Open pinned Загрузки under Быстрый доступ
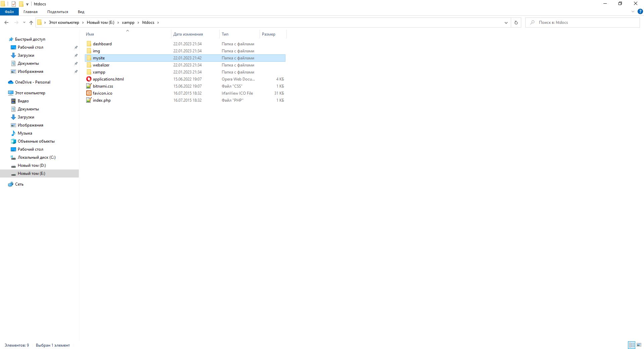Image resolution: width=644 pixels, height=349 pixels. click(26, 55)
